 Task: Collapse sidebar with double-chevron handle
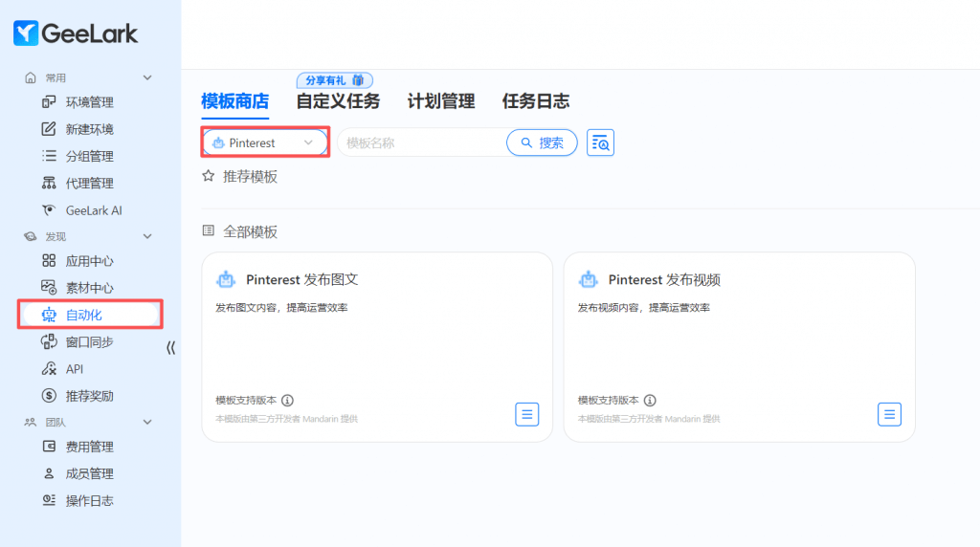point(171,348)
